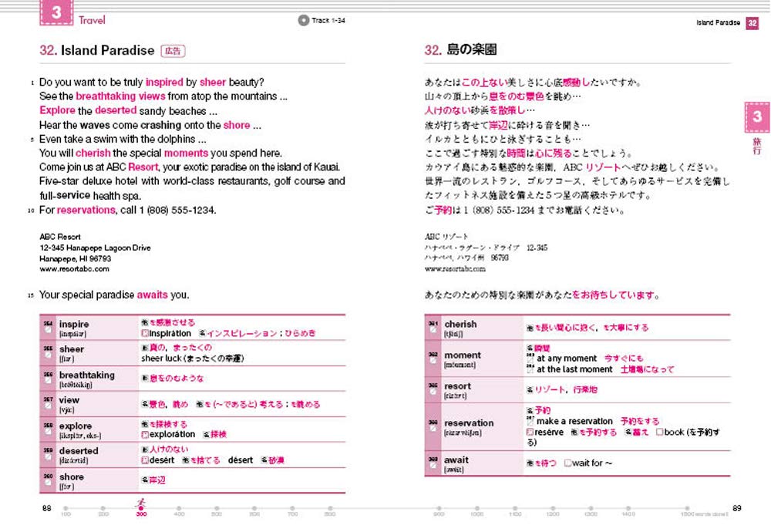Select the 800 marker on the progress line

(330, 508)
